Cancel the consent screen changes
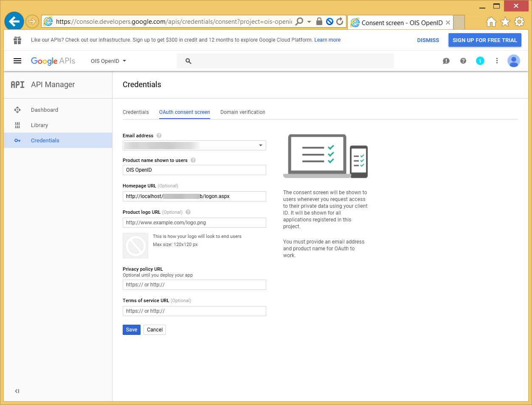 155,330
